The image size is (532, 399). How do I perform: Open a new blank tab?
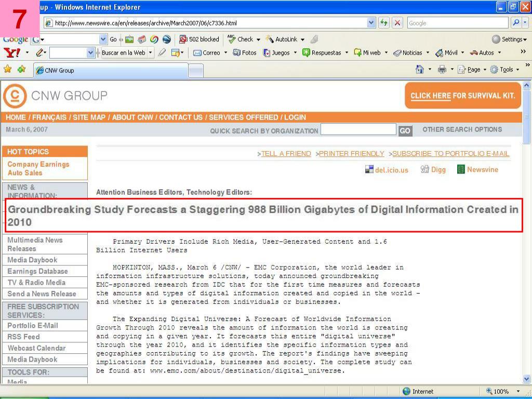[196, 71]
